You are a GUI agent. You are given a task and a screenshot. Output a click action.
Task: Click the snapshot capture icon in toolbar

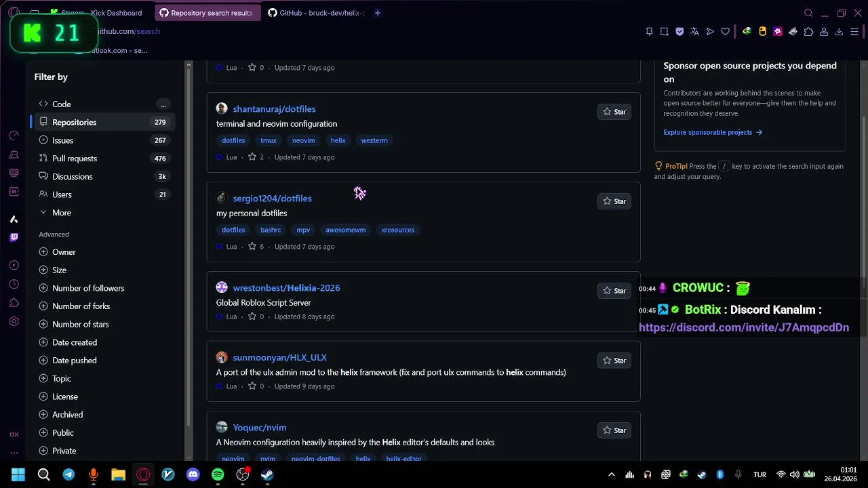(664, 31)
